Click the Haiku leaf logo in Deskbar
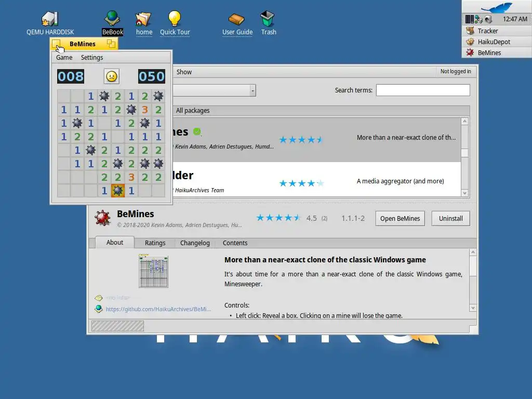 [x=496, y=7]
